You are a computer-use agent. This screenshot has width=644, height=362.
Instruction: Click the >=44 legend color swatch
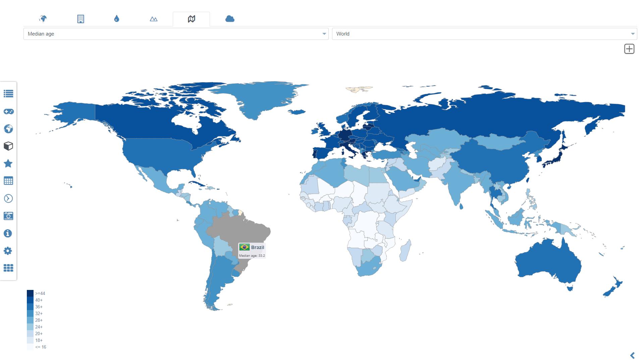pyautogui.click(x=30, y=293)
